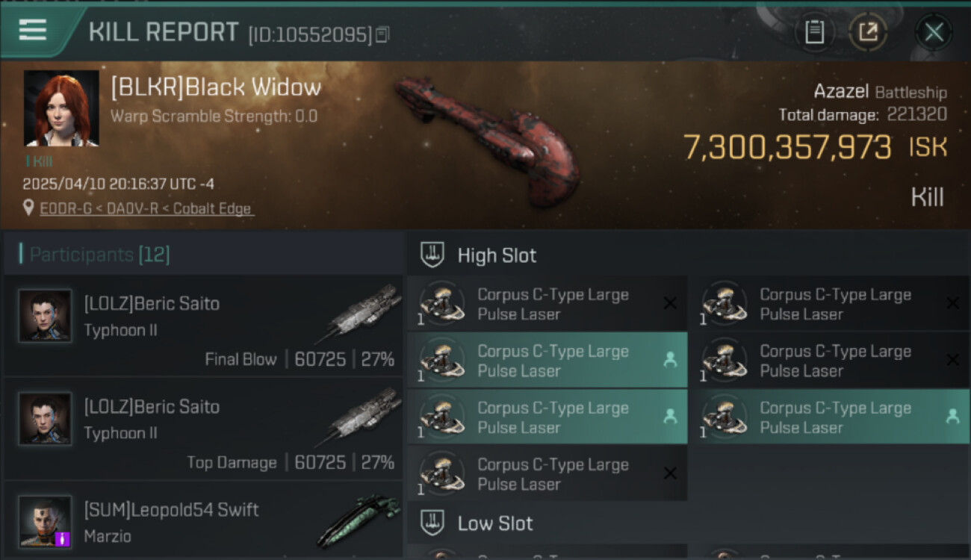The width and height of the screenshot is (971, 560).
Task: Click the X on fourth-row Pulse Laser
Action: [x=670, y=473]
